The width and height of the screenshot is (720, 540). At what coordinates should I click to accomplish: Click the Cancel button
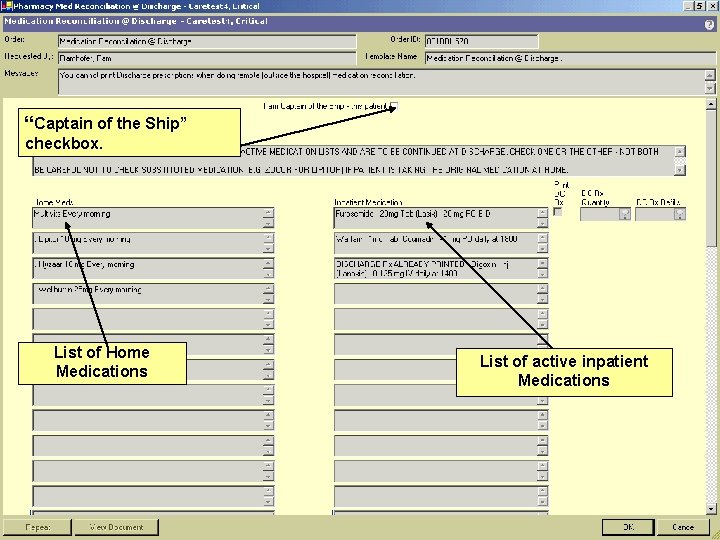(x=683, y=527)
